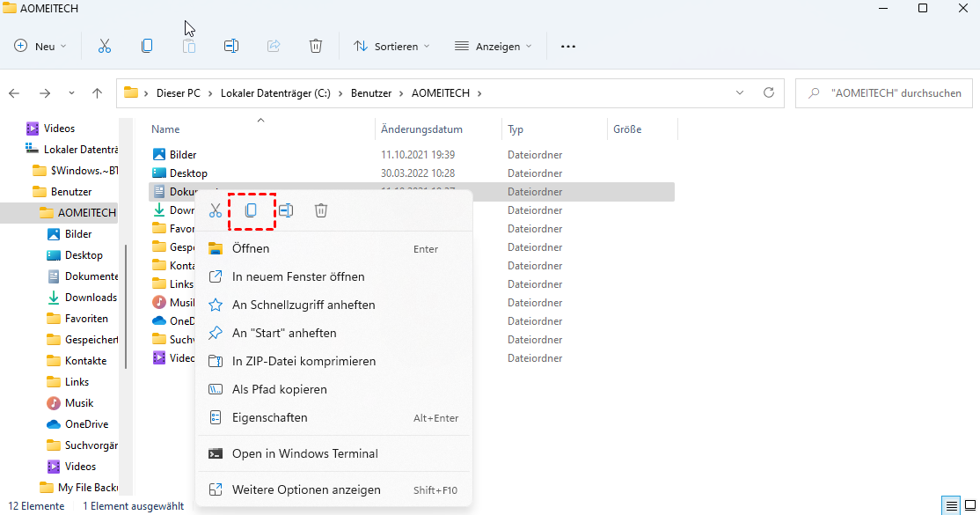Image resolution: width=980 pixels, height=515 pixels.
Task: Click Benutzer breadcrumb in the address bar
Action: (371, 93)
